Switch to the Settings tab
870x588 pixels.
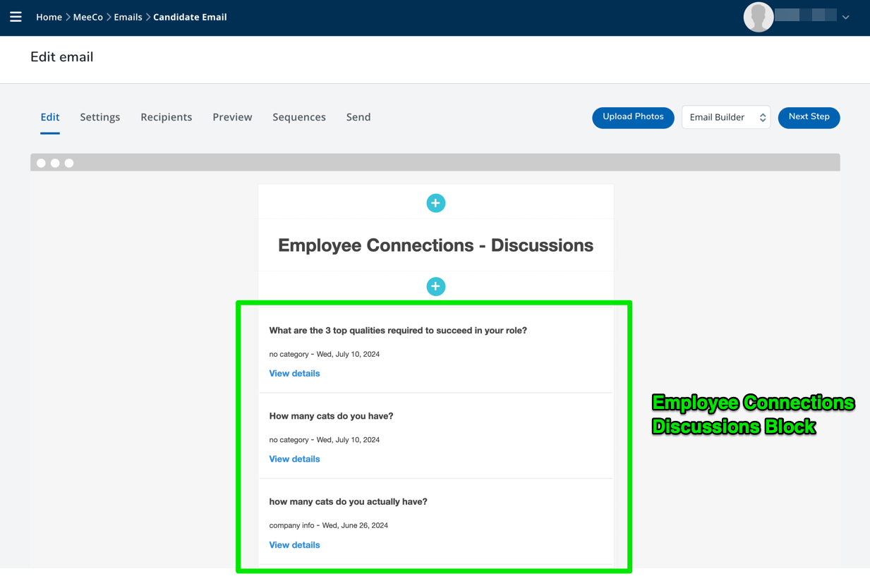pos(100,117)
